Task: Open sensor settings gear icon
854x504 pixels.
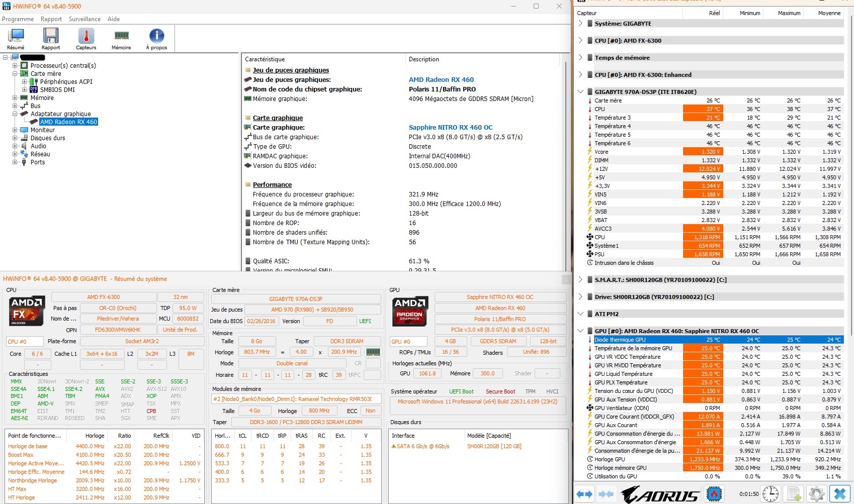Action: [x=817, y=494]
